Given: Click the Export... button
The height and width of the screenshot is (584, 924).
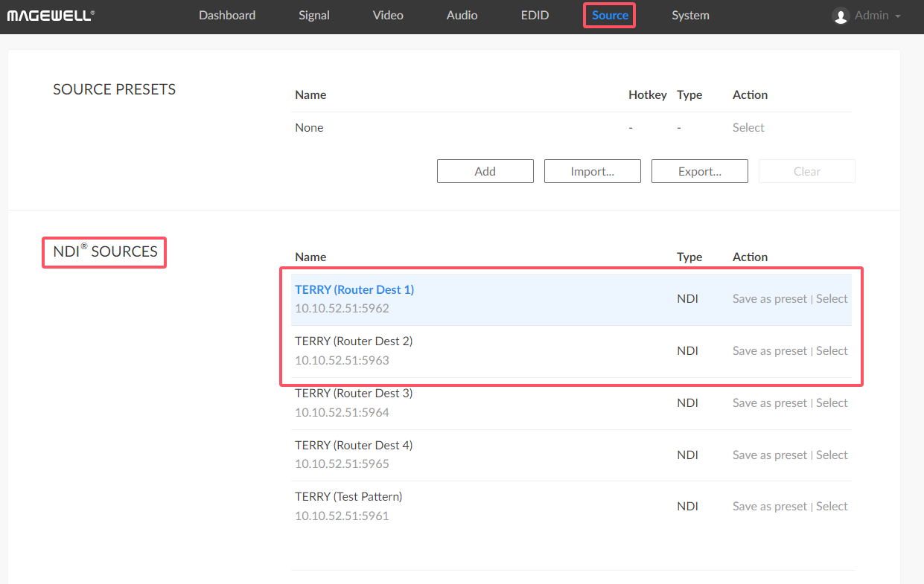Looking at the screenshot, I should point(699,171).
